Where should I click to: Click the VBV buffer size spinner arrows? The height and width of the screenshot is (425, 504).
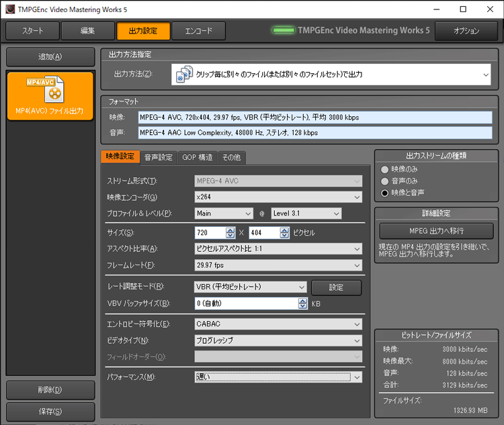(x=302, y=303)
